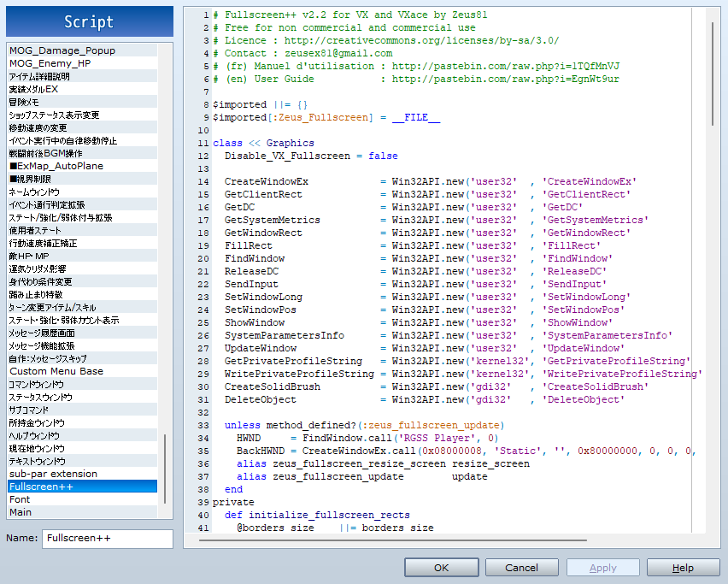Place cursor on def initialize_fullscreen_rects line
The height and width of the screenshot is (584, 728).
pos(317,515)
